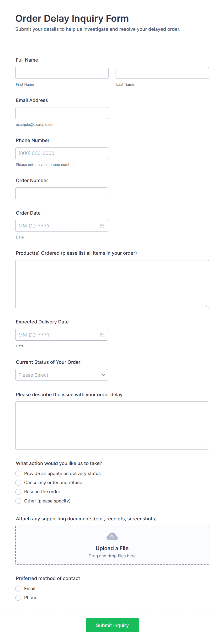Click the Expected Delivery Date input field
The width and height of the screenshot is (222, 644).
point(58,335)
